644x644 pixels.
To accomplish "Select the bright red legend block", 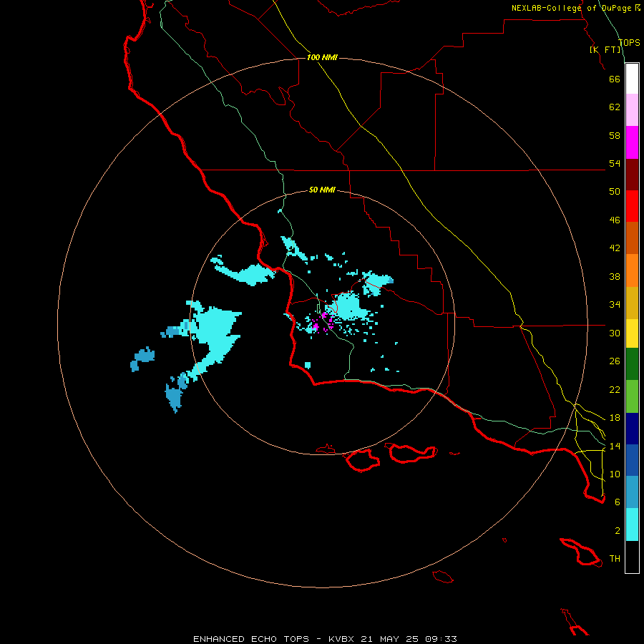I will [x=632, y=206].
